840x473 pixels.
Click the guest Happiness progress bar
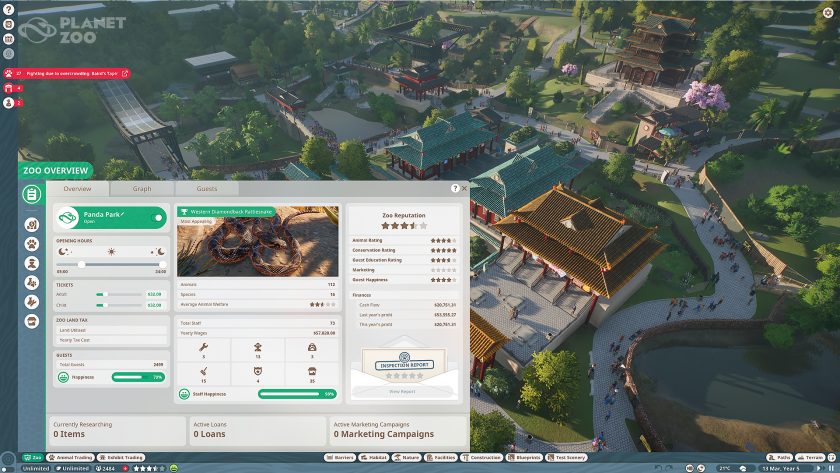[x=138, y=378]
